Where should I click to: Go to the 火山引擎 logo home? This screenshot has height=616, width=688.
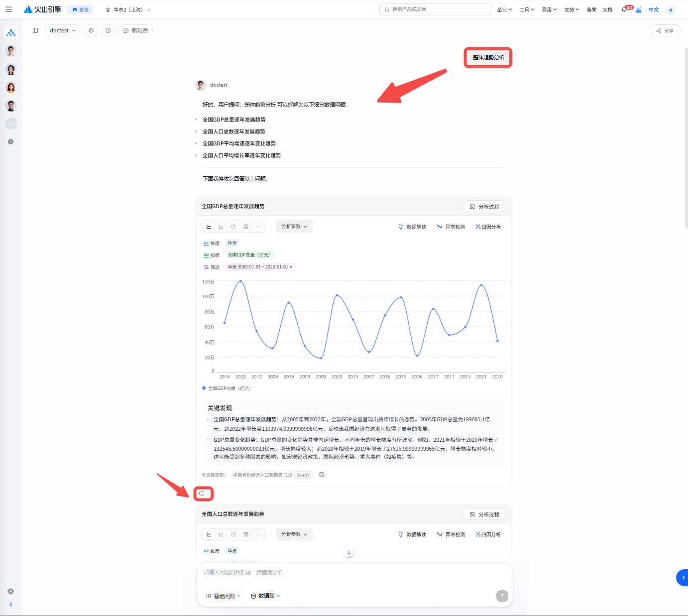pyautogui.click(x=42, y=9)
